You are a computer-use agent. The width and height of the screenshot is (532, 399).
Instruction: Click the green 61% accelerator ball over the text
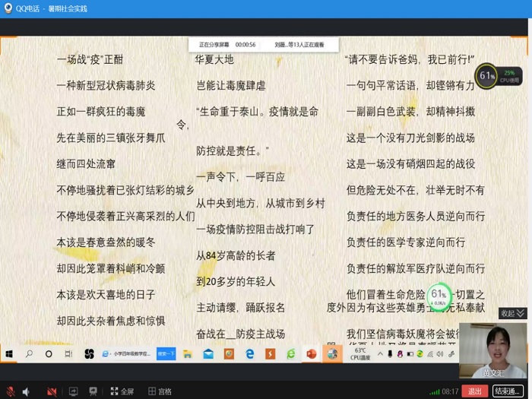click(439, 296)
